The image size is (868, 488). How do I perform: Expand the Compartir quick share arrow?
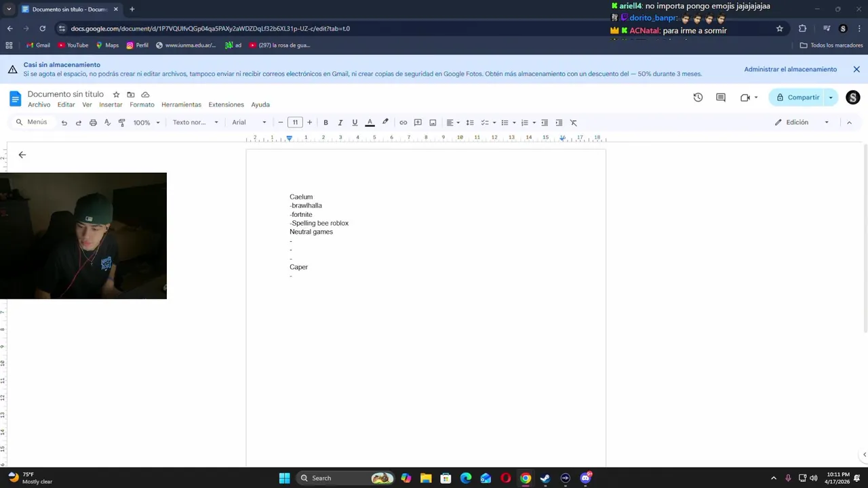[831, 98]
